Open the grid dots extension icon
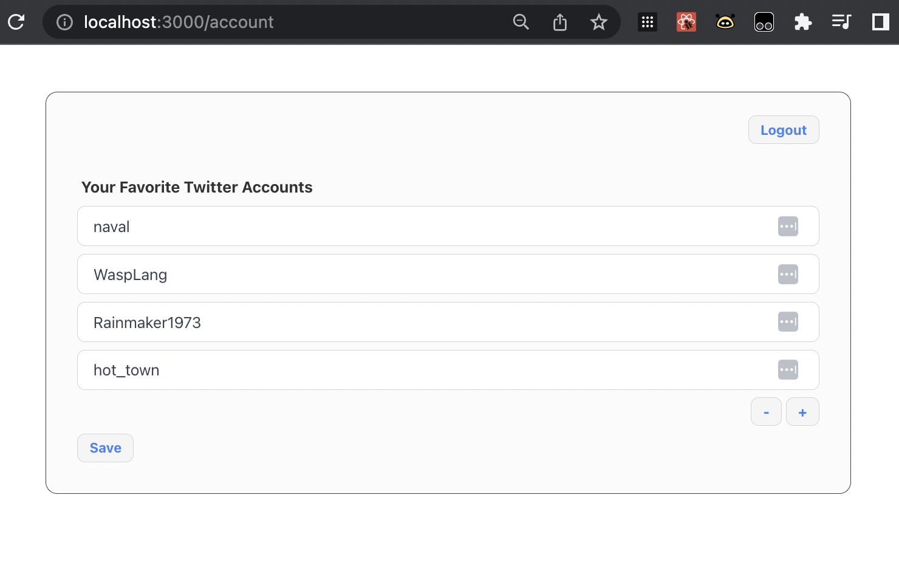 click(x=647, y=22)
